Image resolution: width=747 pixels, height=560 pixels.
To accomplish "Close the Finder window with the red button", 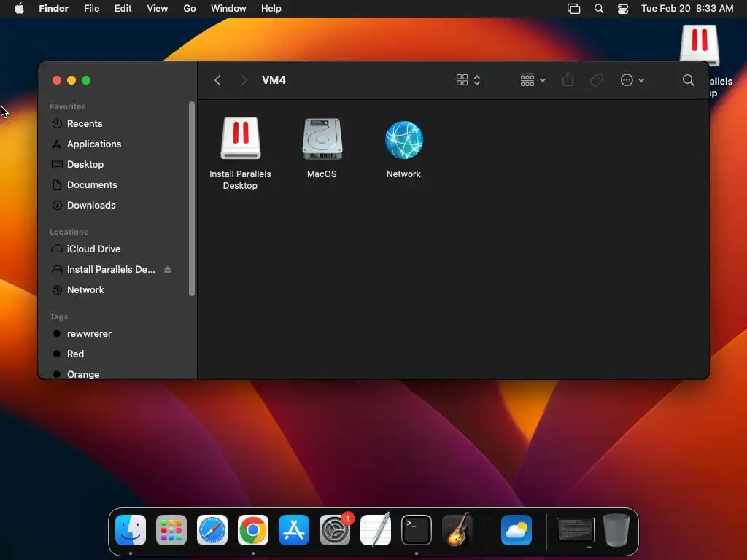I will (57, 80).
